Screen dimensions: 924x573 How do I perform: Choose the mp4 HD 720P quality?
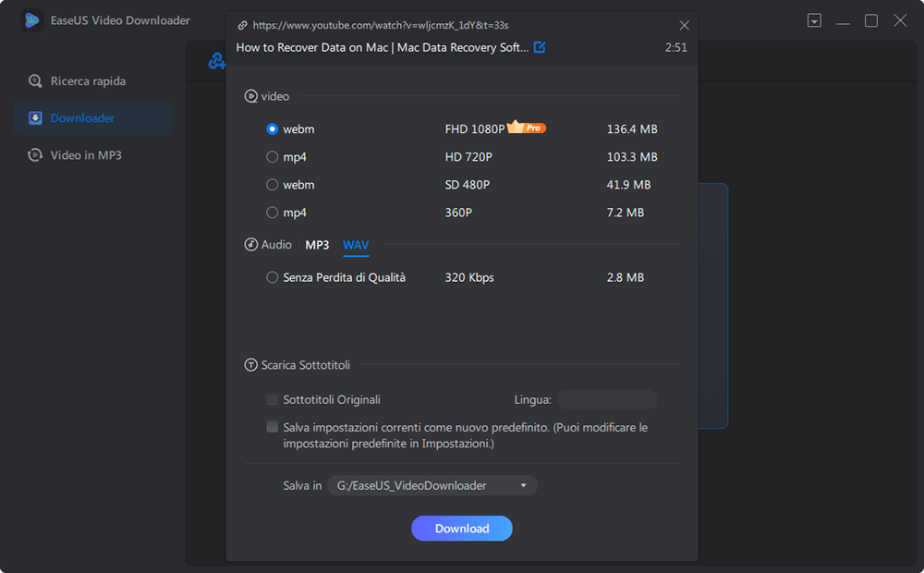pos(272,156)
